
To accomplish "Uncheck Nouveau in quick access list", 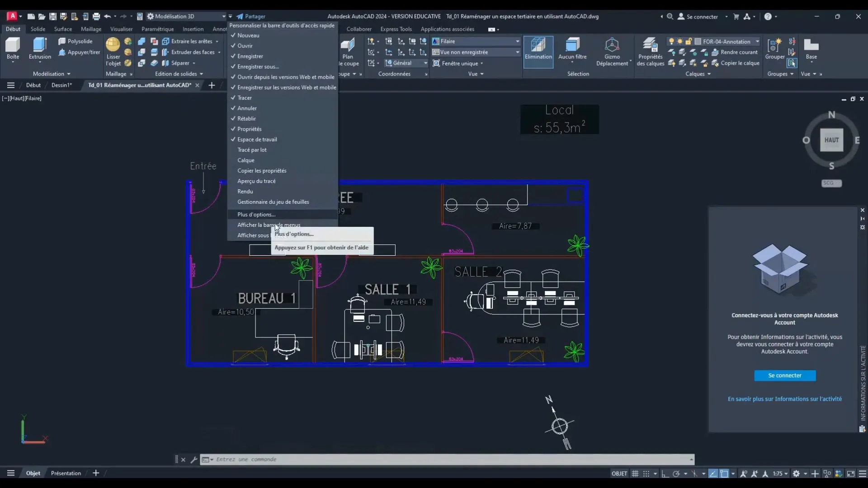I will coord(248,35).
